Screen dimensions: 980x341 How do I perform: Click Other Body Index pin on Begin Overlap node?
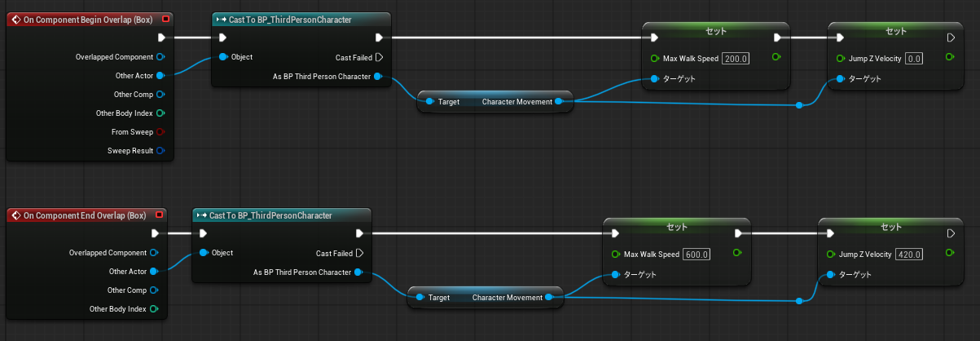pos(160,113)
